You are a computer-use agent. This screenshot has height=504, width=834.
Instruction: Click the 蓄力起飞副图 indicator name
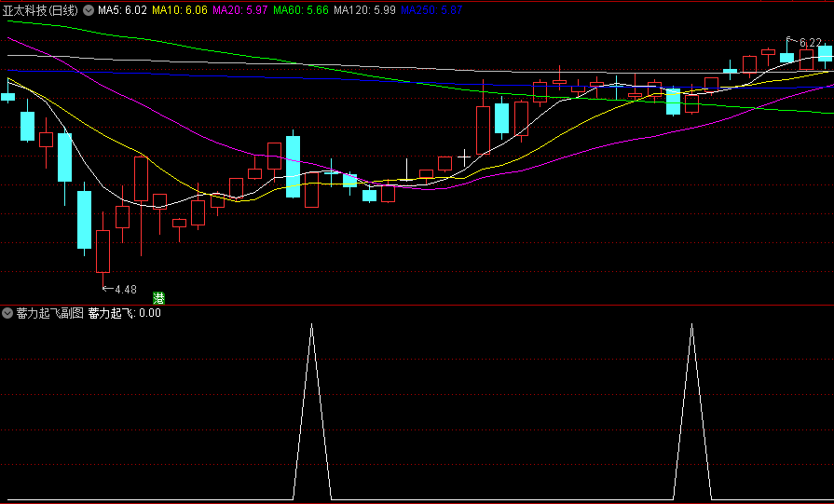point(50,313)
